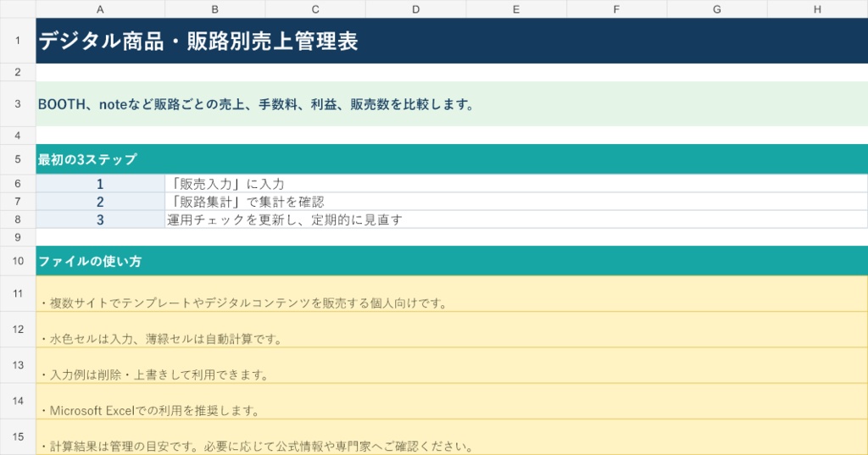The image size is (868, 455).
Task: Select row 13 header
Action: tap(18, 365)
